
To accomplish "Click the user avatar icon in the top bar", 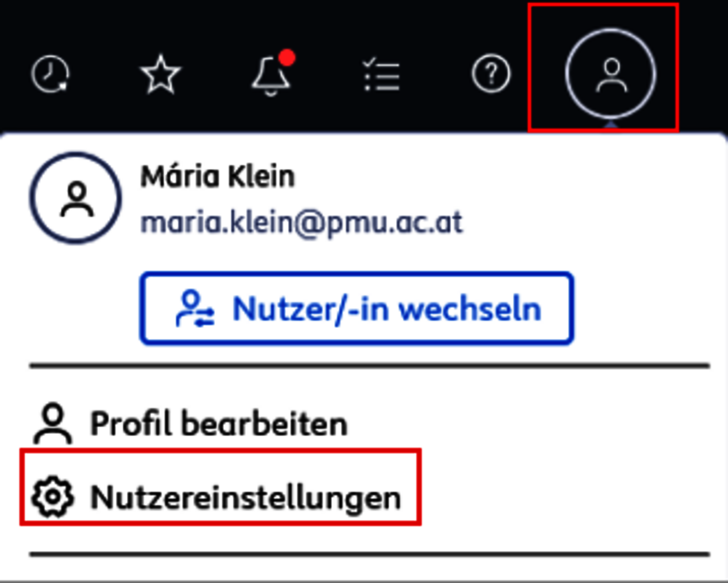I will (610, 75).
